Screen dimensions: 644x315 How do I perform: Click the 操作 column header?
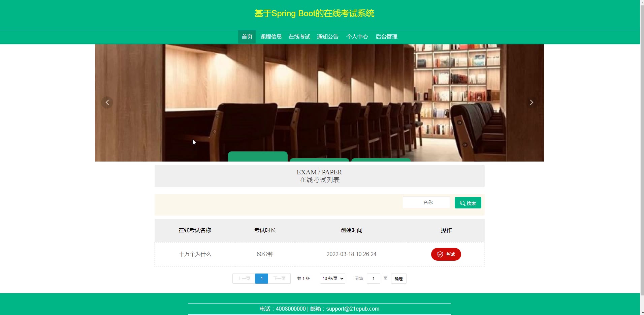point(446,230)
